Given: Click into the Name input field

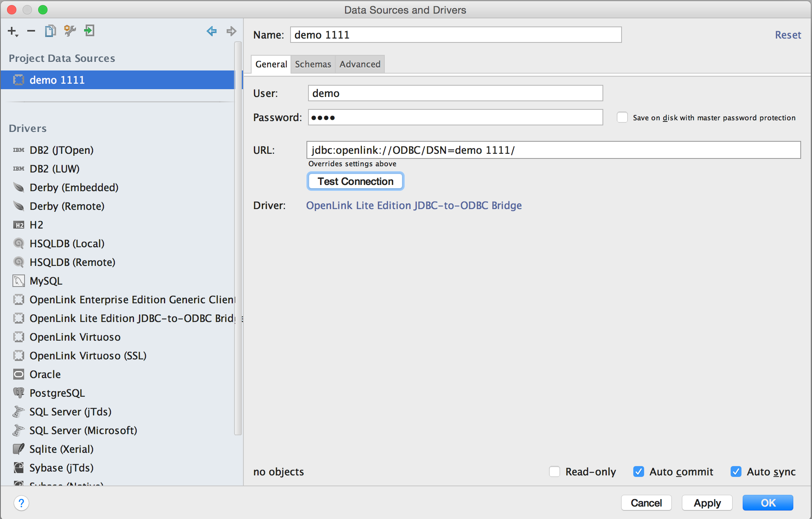Looking at the screenshot, I should [456, 35].
